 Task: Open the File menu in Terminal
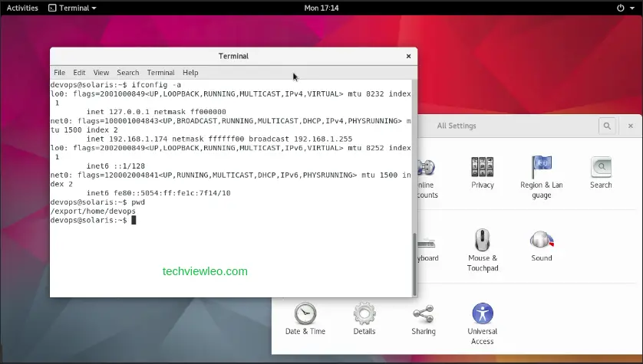(59, 73)
